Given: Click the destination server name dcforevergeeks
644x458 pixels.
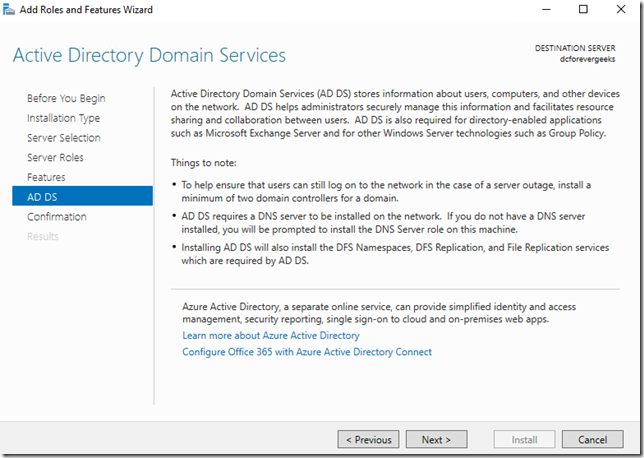Looking at the screenshot, I should coord(591,59).
